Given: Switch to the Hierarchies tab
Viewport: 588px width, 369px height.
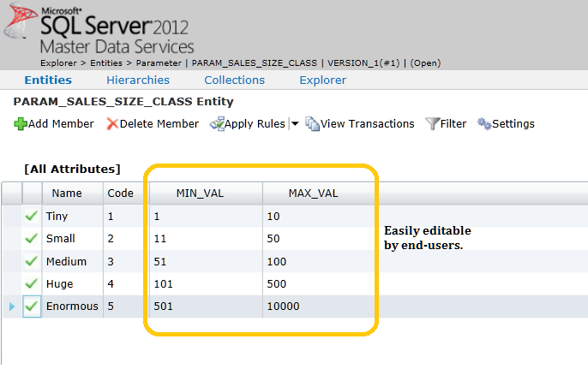Looking at the screenshot, I should click(x=138, y=80).
